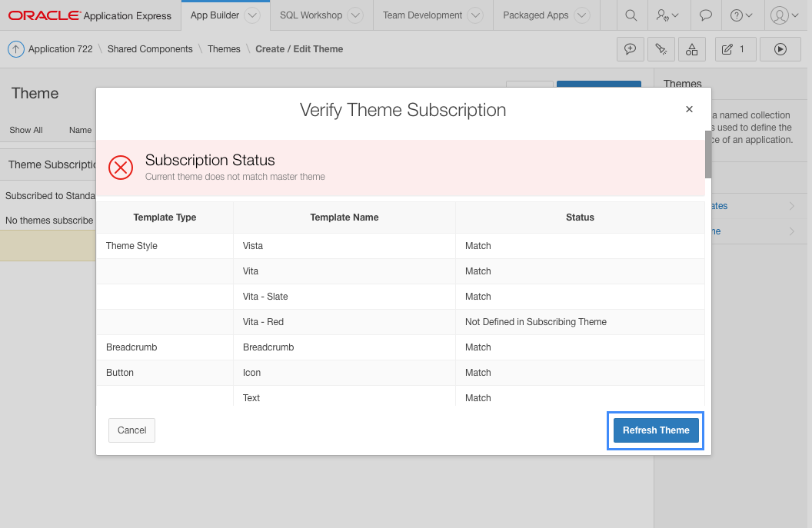The width and height of the screenshot is (812, 528).
Task: Click the Refresh Theme button
Action: click(x=656, y=430)
